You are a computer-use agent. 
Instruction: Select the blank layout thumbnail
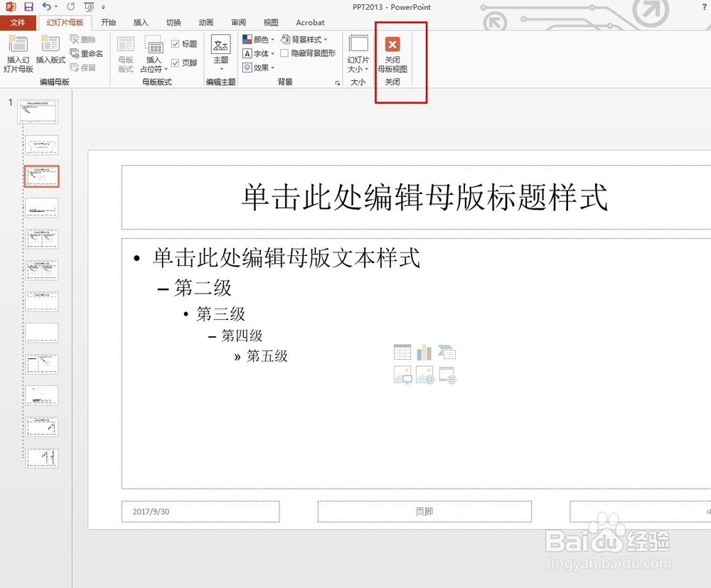coord(42,333)
